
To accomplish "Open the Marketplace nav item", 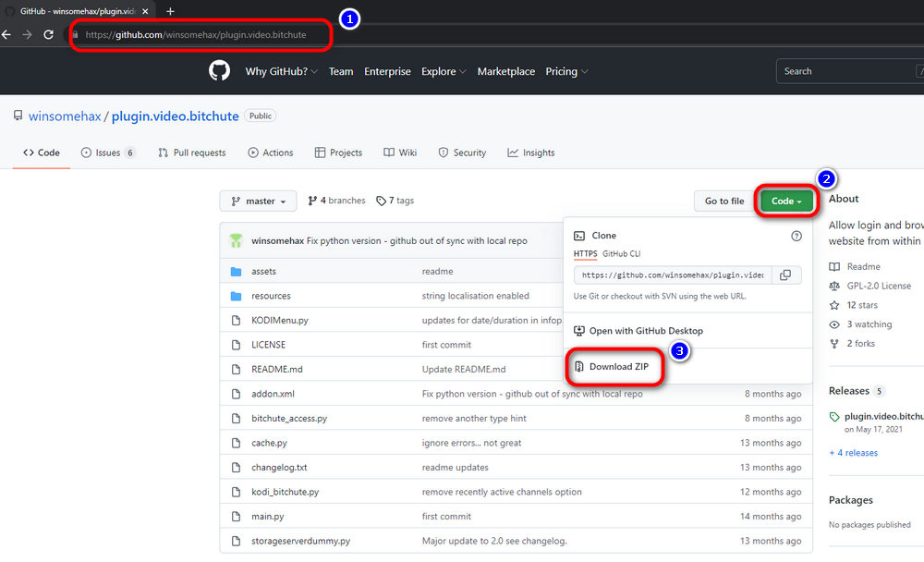I will pos(505,71).
